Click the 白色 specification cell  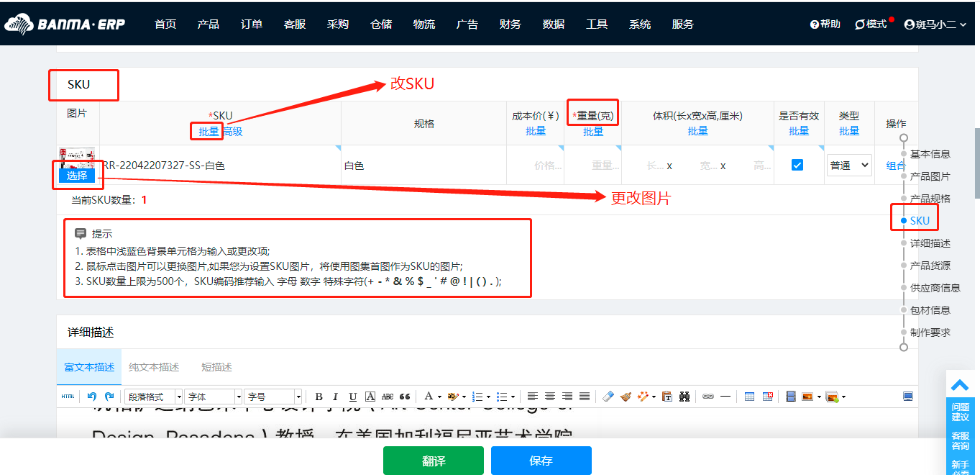(x=424, y=166)
